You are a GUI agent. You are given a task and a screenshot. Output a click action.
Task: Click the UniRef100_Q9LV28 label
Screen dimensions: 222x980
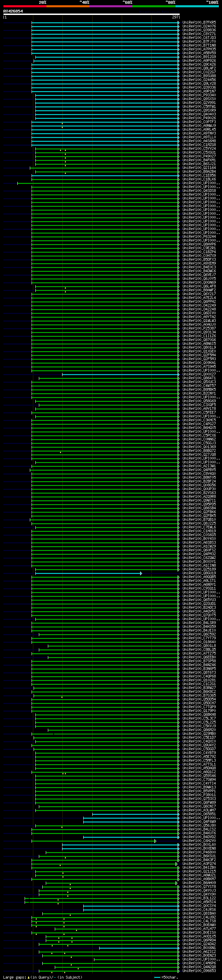tap(199, 83)
